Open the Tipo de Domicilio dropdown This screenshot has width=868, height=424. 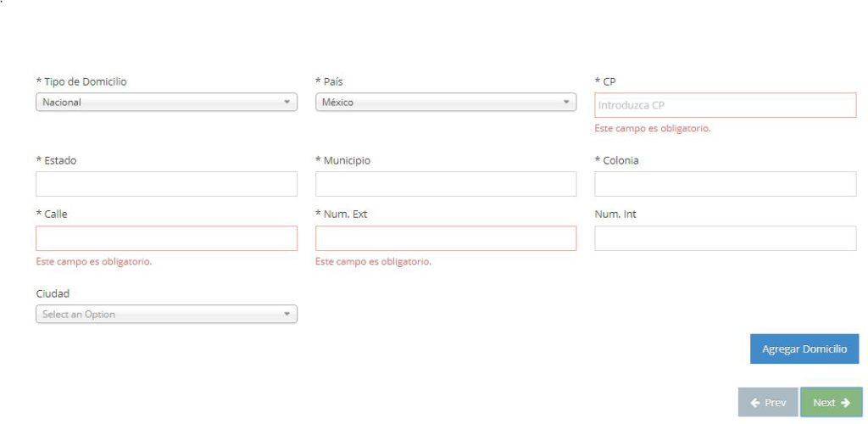(x=166, y=103)
